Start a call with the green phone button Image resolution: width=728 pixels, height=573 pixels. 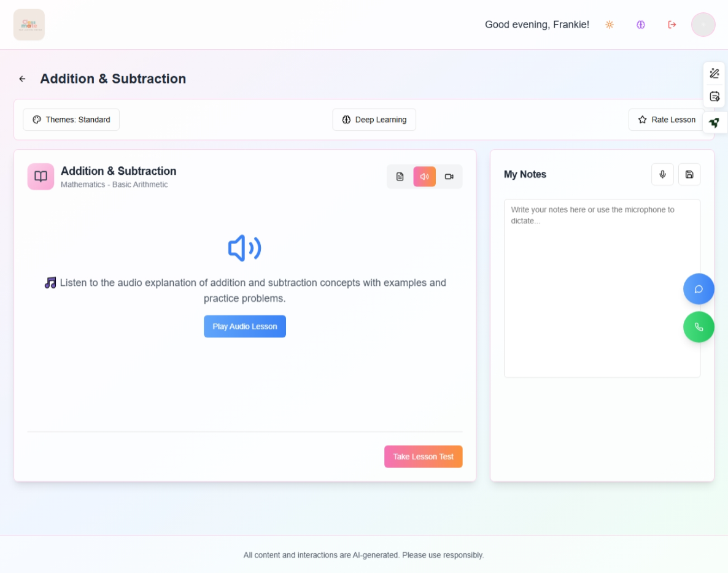[x=699, y=326]
